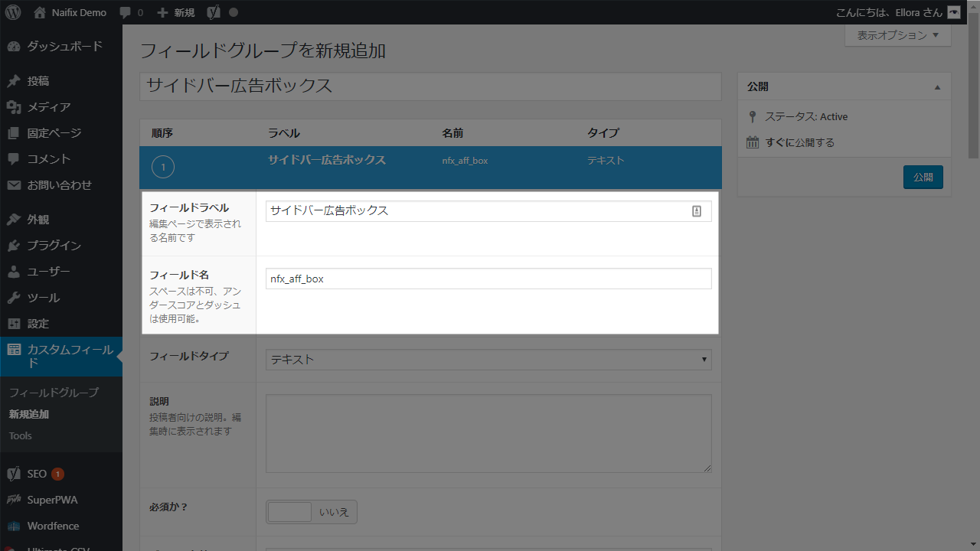Click the Wordfence icon in sidebar
This screenshot has height=551, width=980.
14,526
